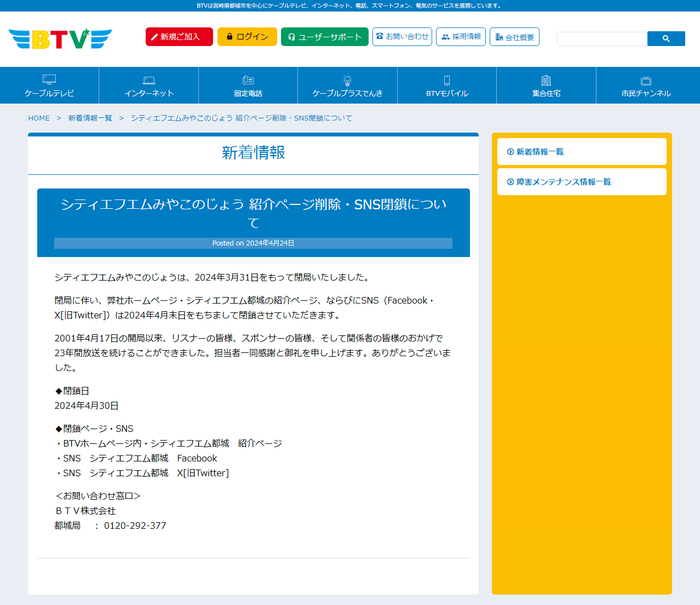700x605 pixels.
Task: Click the lightbulb icon above ケーブルプラスでんき
Action: (x=347, y=80)
